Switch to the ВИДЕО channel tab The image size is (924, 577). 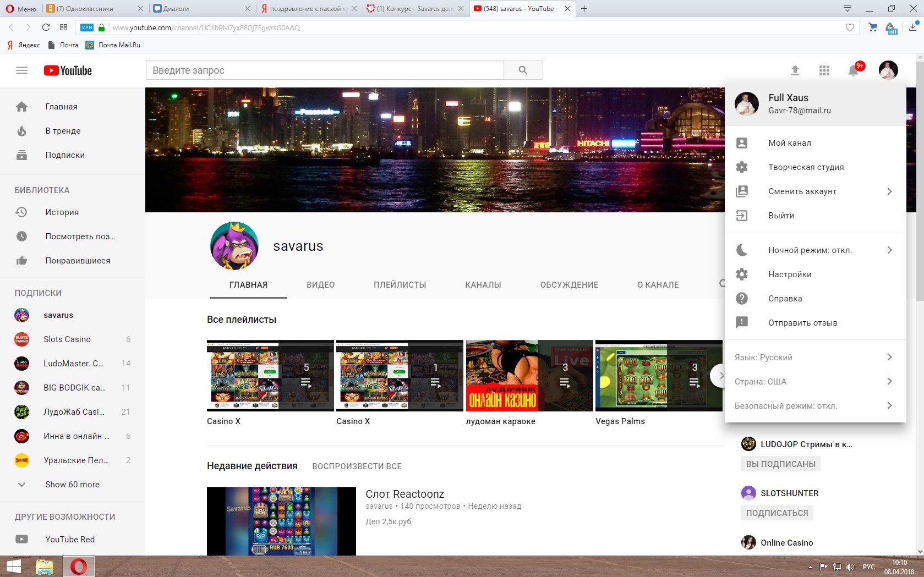tap(320, 285)
